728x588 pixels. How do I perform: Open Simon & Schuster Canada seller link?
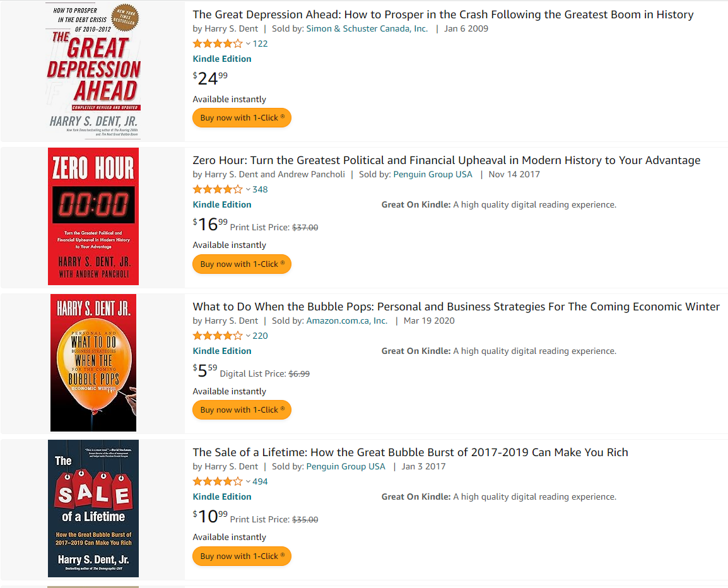pos(367,29)
